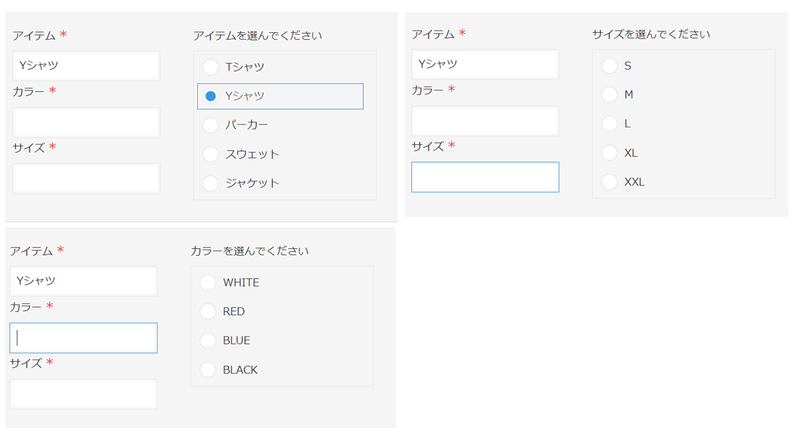The height and width of the screenshot is (437, 800).
Task: Click the サイズ field beside the color options
Action: point(84,394)
